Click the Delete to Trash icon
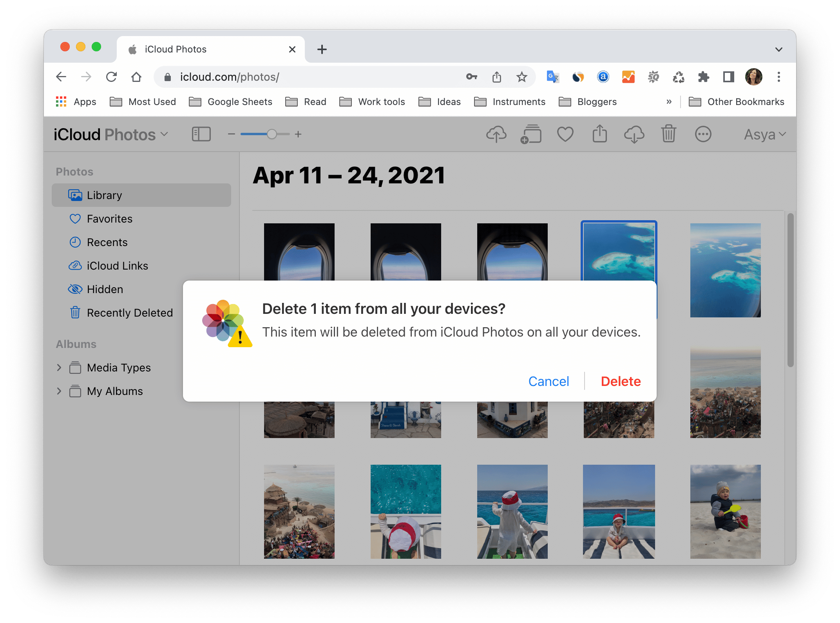This screenshot has height=623, width=840. (x=669, y=135)
